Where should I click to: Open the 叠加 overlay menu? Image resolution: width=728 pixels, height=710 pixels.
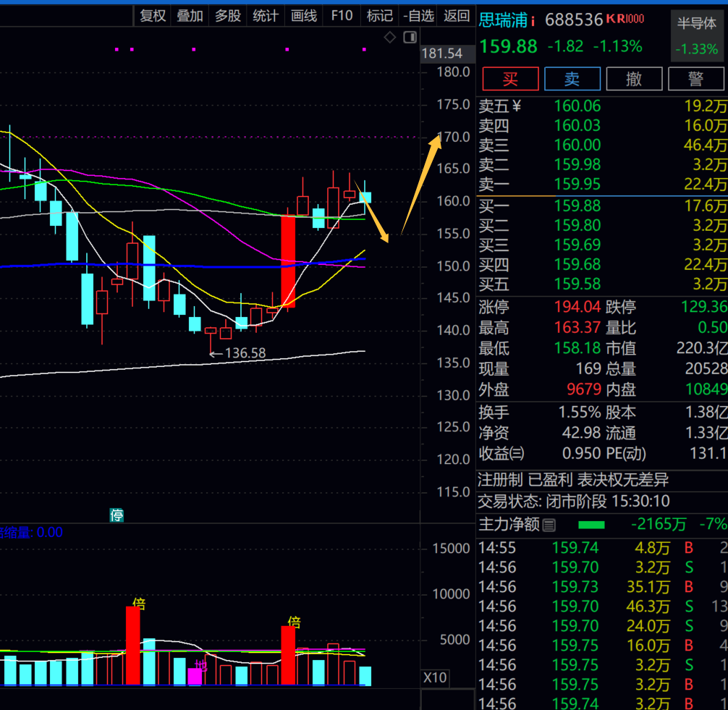click(x=190, y=15)
